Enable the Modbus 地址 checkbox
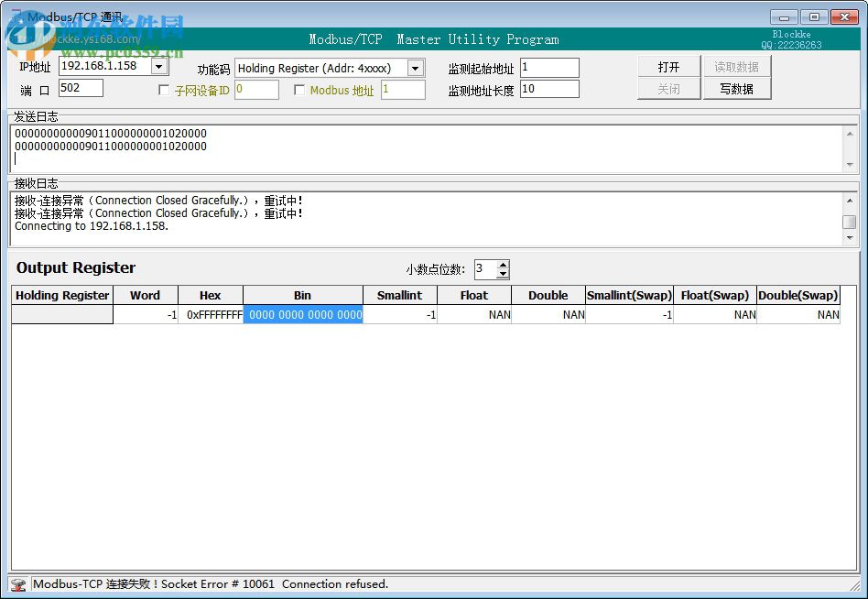868x599 pixels. pos(299,89)
